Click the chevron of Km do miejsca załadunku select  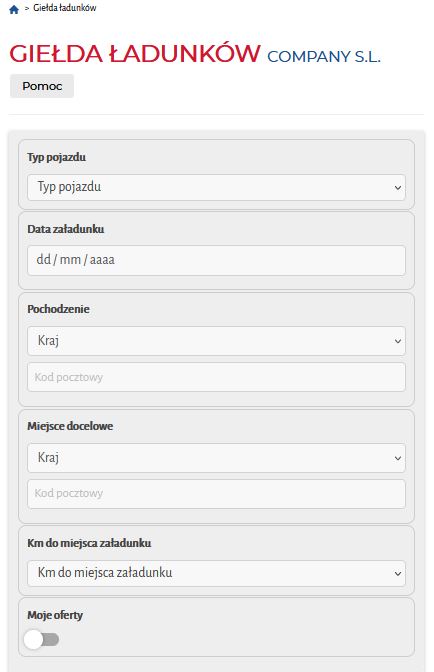(x=398, y=573)
